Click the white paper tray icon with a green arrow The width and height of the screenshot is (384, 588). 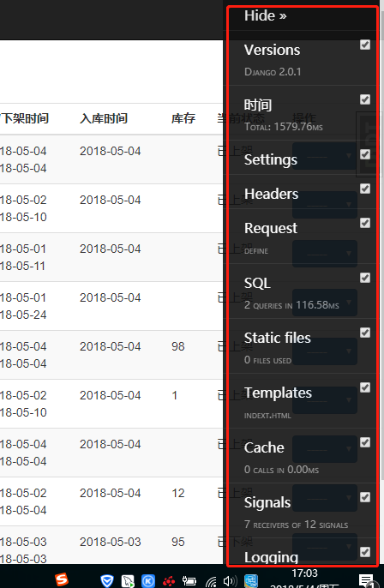point(128,581)
